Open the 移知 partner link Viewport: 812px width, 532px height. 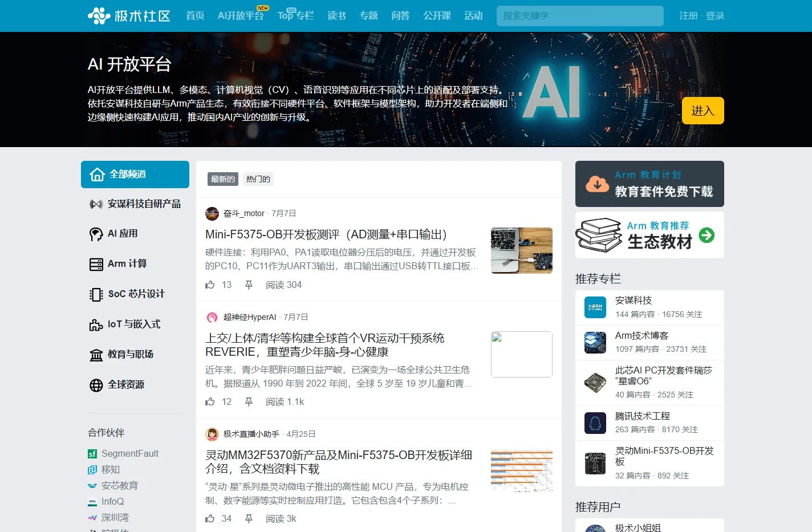coord(111,469)
